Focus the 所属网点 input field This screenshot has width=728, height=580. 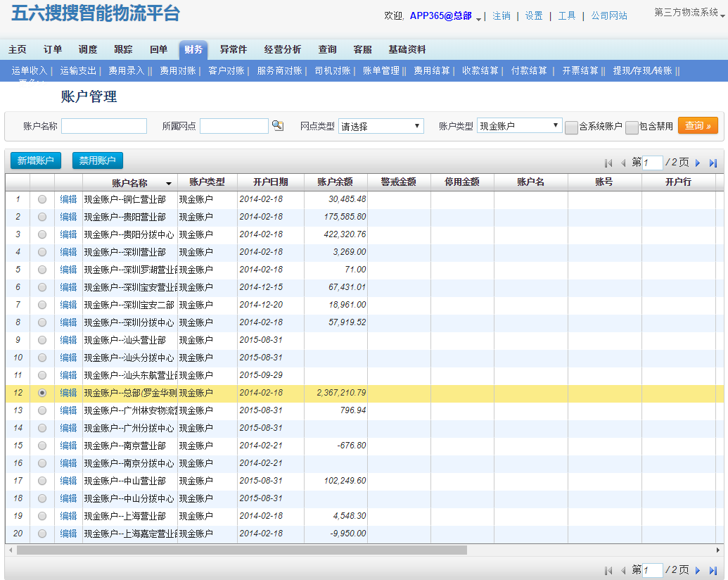pyautogui.click(x=234, y=126)
